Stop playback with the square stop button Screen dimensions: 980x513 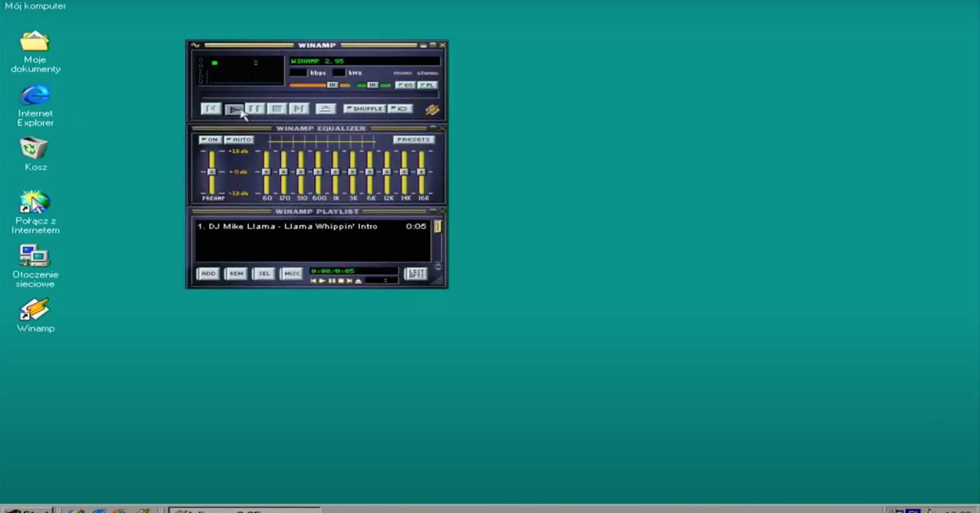click(x=277, y=109)
